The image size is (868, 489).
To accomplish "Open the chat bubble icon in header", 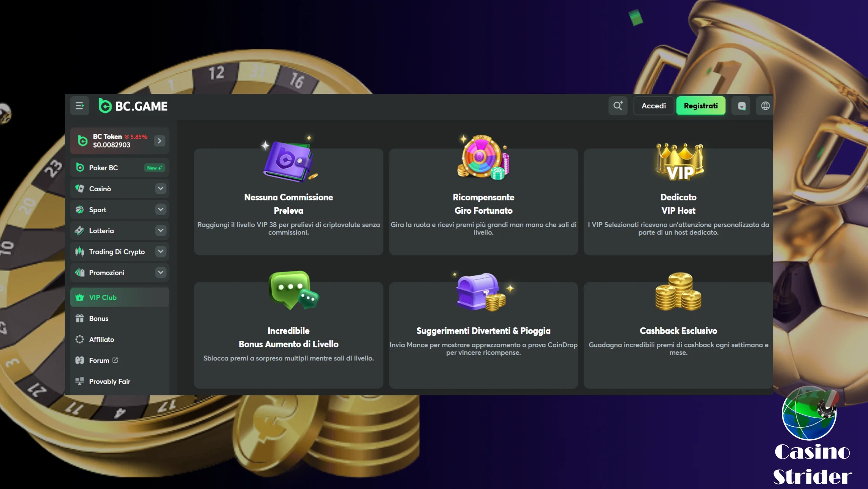I will (741, 106).
